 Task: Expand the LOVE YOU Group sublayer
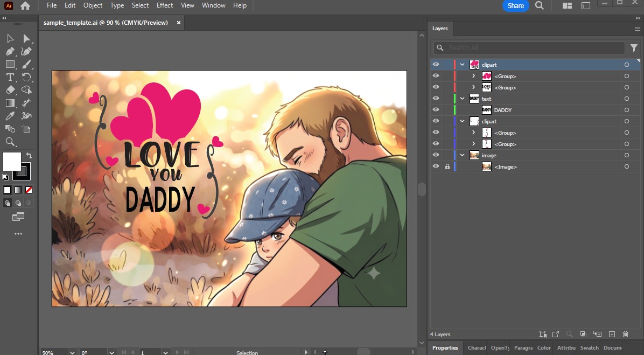pos(473,87)
